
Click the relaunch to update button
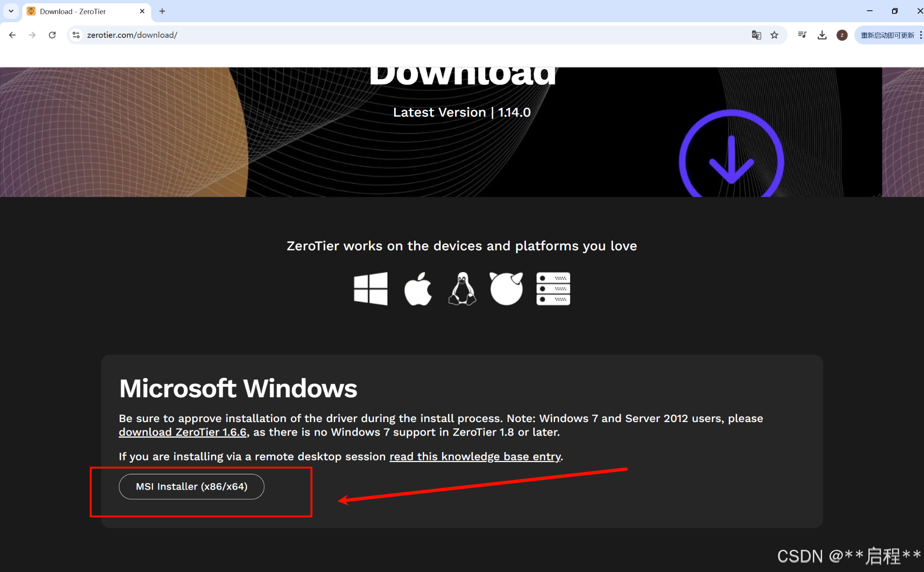[x=887, y=35]
